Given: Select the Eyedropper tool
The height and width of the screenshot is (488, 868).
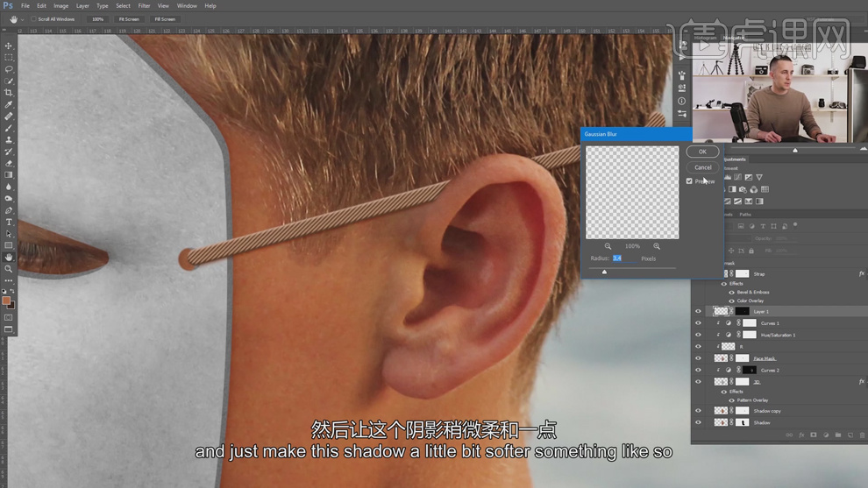Looking at the screenshot, I should coord(9,104).
